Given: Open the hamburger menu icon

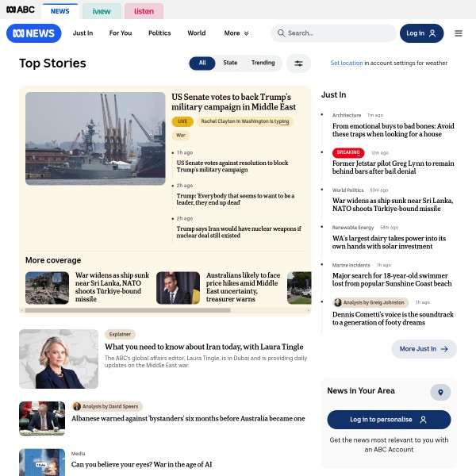Looking at the screenshot, I should (459, 33).
